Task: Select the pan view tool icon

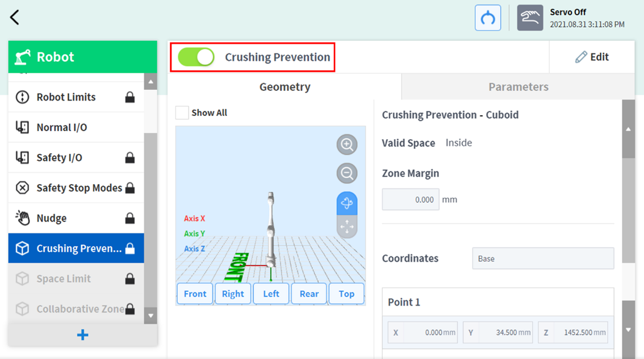Action: coord(346,227)
